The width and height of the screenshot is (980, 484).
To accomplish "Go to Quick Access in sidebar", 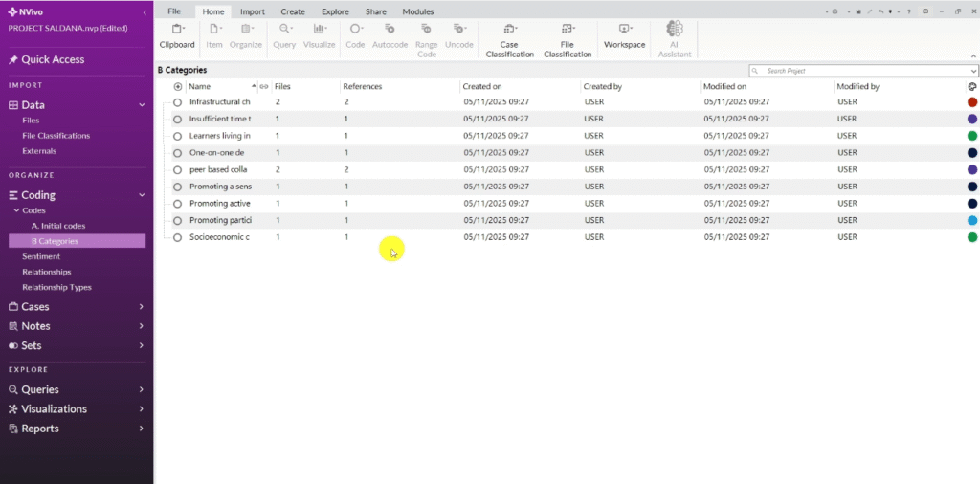I will point(53,59).
